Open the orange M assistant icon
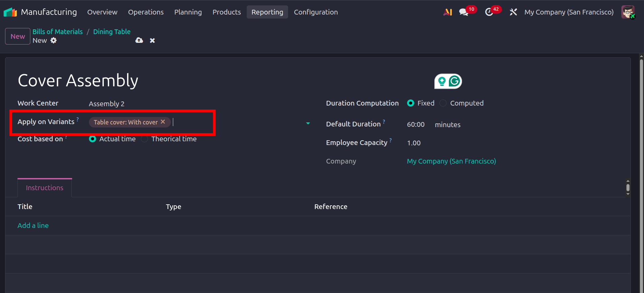Viewport: 644px width, 293px height. tap(448, 12)
